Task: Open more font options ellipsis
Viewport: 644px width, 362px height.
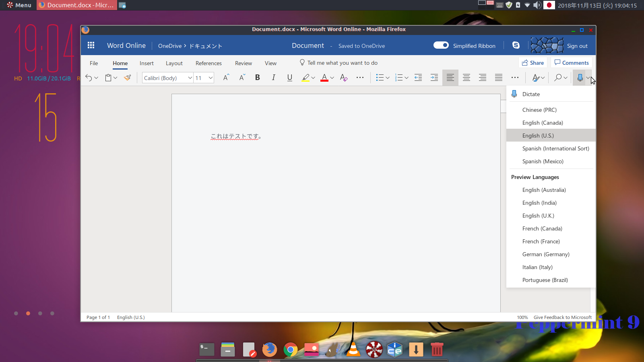Action: (360, 78)
